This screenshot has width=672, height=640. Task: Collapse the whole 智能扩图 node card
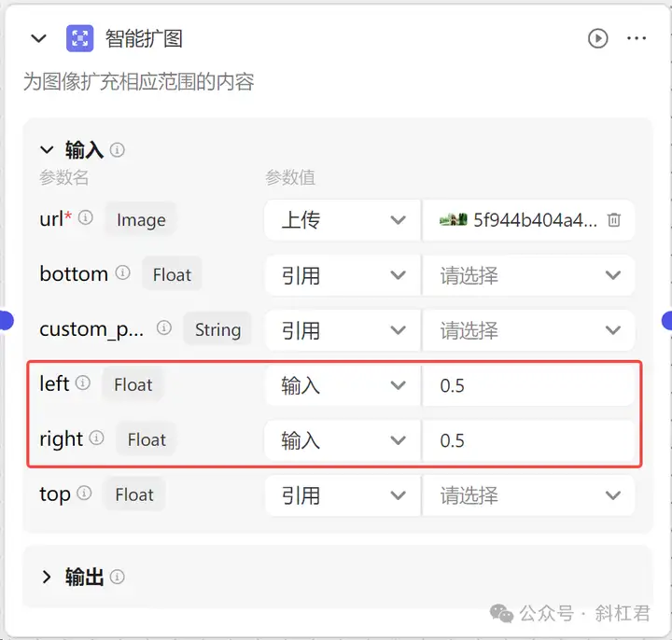(38, 38)
